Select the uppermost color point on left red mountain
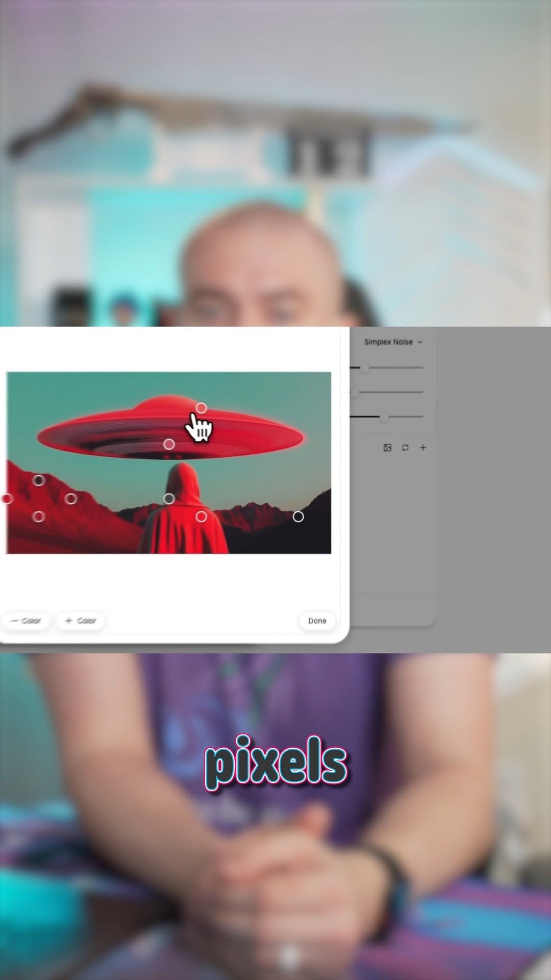Screen dimensions: 551x980 tap(39, 480)
